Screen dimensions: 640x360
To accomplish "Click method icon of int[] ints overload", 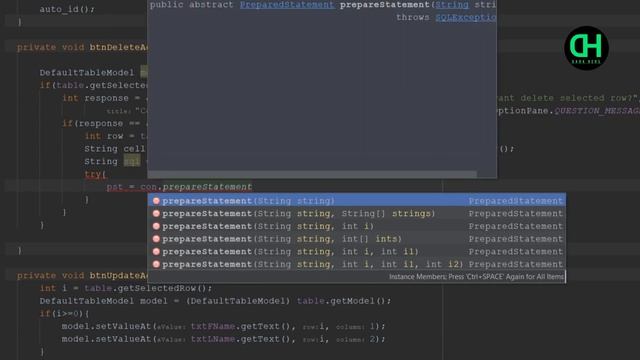I will pyautogui.click(x=156, y=239).
